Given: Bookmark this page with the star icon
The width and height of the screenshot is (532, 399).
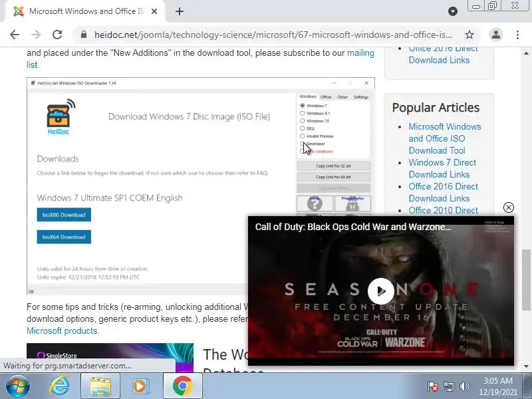Looking at the screenshot, I should point(469,35).
